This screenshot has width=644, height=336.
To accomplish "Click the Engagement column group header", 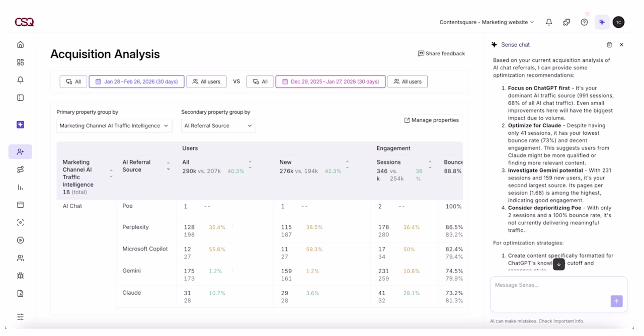I will (393, 148).
